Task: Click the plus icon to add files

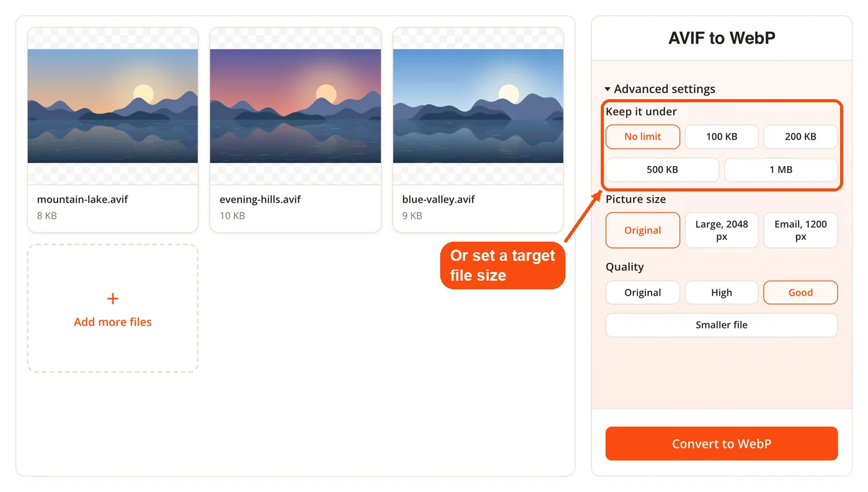Action: (x=113, y=299)
